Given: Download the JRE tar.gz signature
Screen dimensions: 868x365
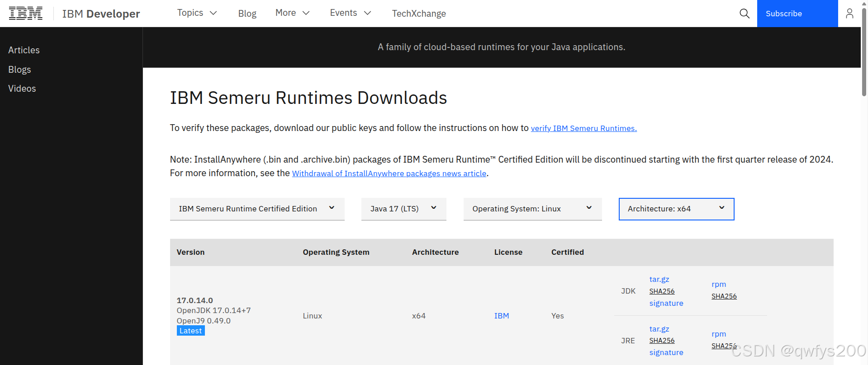Looking at the screenshot, I should click(x=666, y=352).
